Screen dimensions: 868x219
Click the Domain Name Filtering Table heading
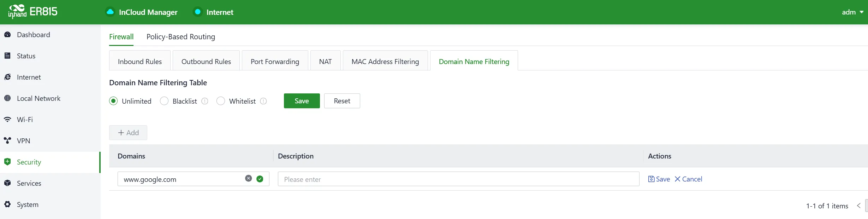click(x=158, y=82)
